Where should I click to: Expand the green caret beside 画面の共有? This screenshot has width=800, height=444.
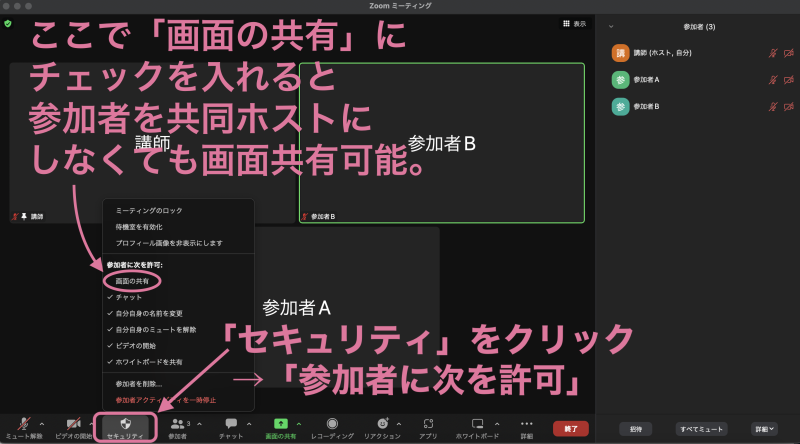pos(298,424)
